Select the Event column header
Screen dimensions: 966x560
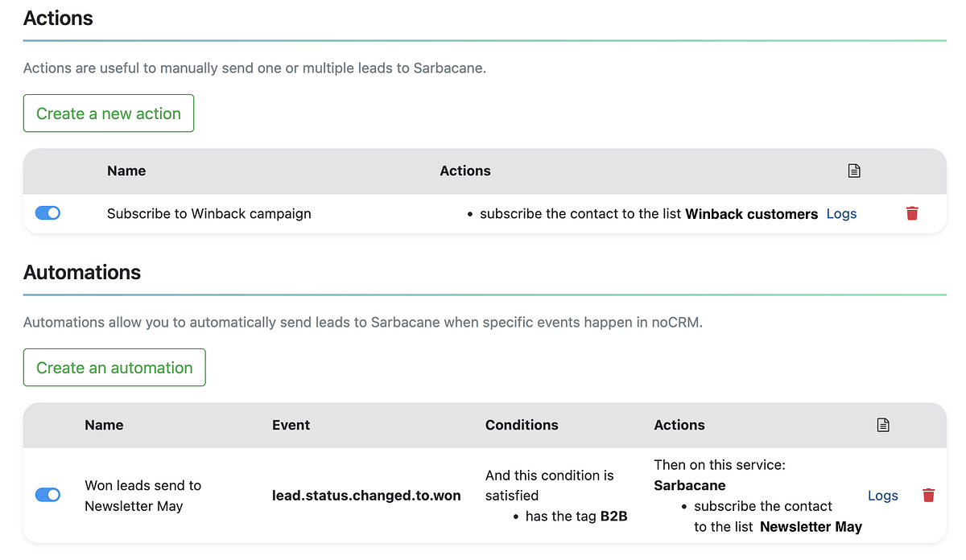pyautogui.click(x=291, y=425)
